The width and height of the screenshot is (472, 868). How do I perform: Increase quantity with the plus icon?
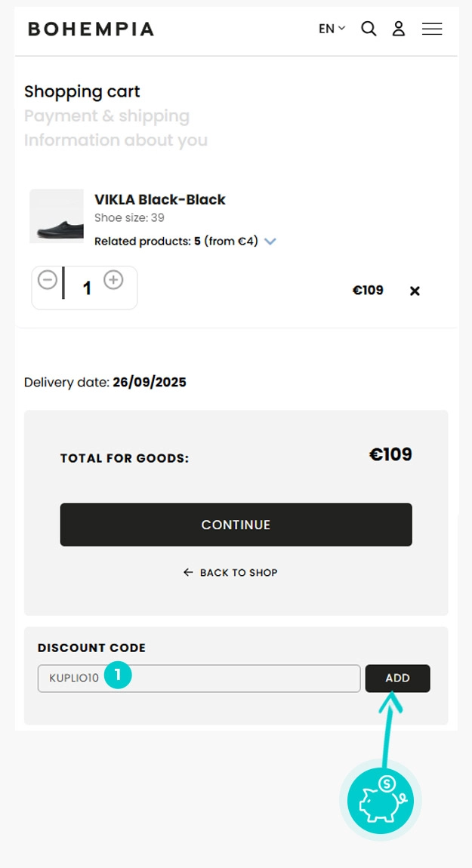point(113,280)
